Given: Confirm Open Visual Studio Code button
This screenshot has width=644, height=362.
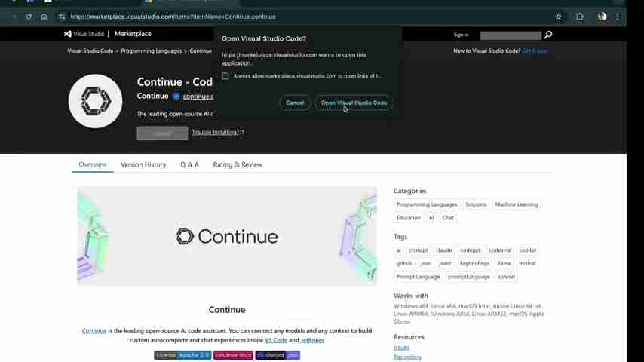Looking at the screenshot, I should coord(354,103).
